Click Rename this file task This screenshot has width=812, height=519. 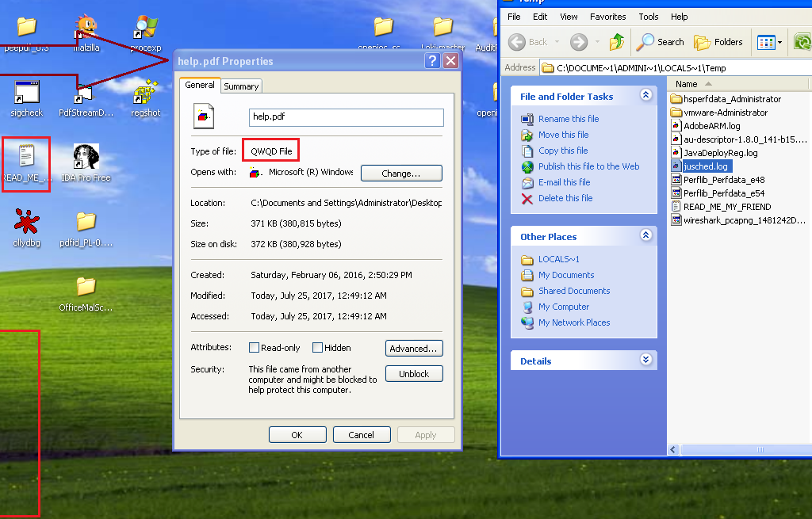(x=568, y=119)
